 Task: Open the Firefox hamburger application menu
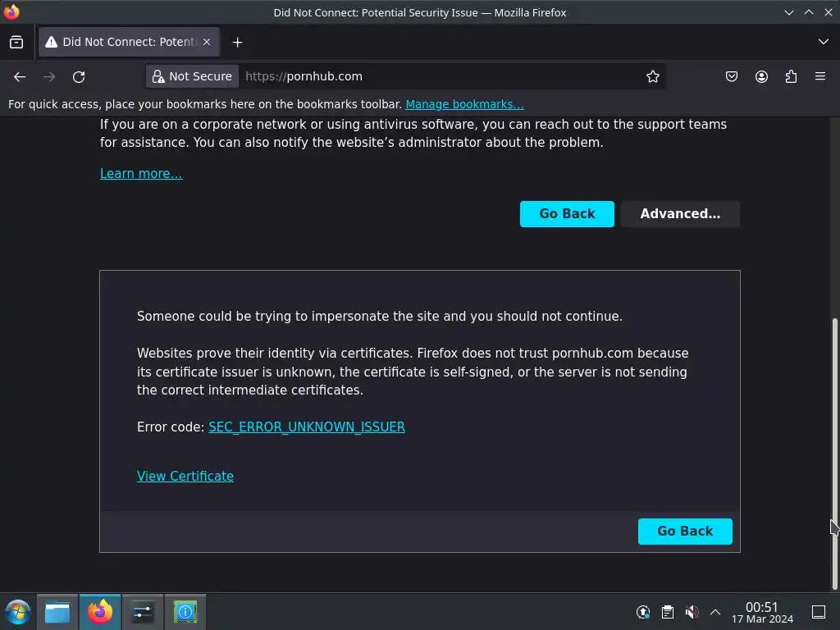click(820, 76)
